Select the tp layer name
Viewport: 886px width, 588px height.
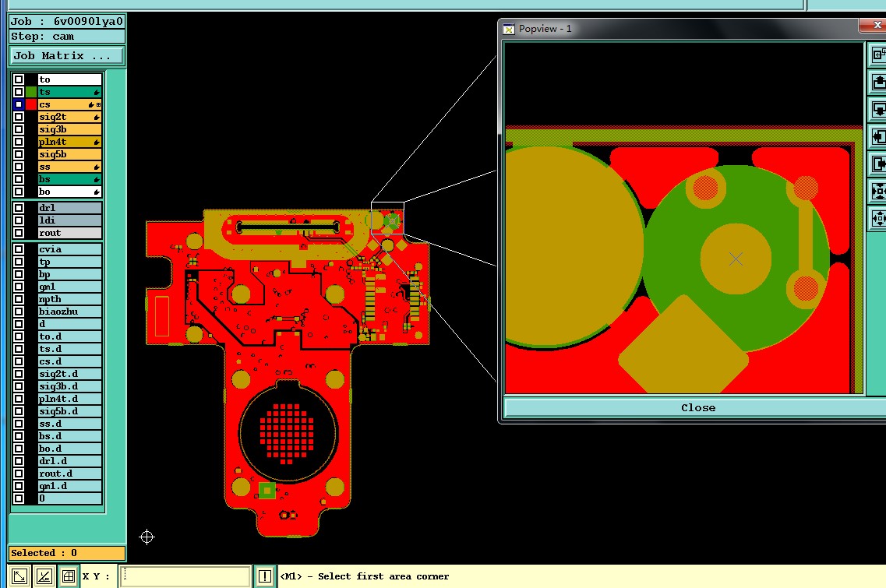click(70, 262)
